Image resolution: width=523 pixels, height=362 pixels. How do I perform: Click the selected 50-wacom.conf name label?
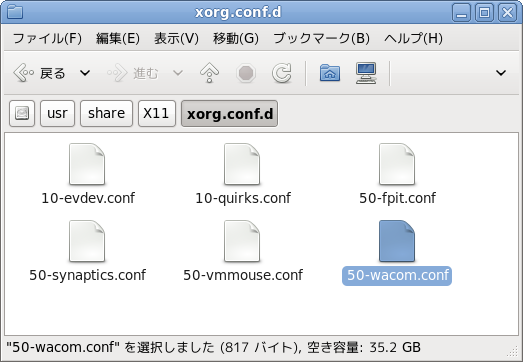(397, 276)
